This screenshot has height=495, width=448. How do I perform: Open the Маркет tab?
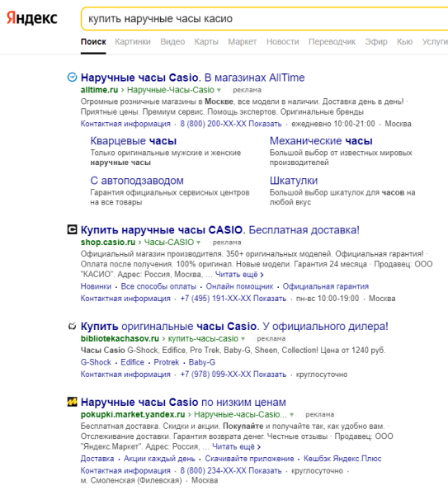point(243,42)
